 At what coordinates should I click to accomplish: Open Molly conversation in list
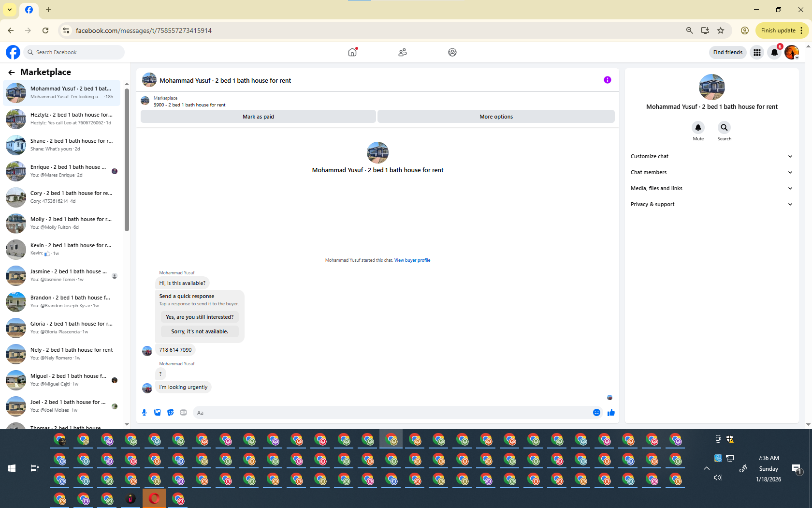click(62, 223)
